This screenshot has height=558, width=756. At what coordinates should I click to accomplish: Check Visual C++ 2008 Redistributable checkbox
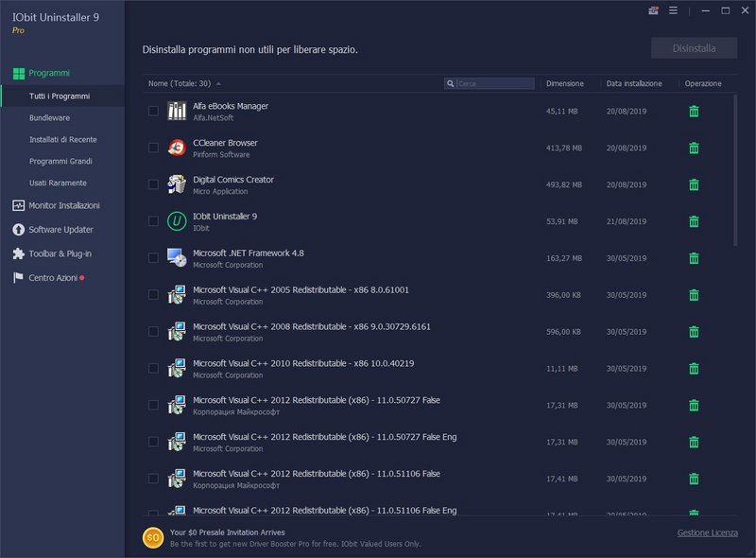(x=153, y=332)
